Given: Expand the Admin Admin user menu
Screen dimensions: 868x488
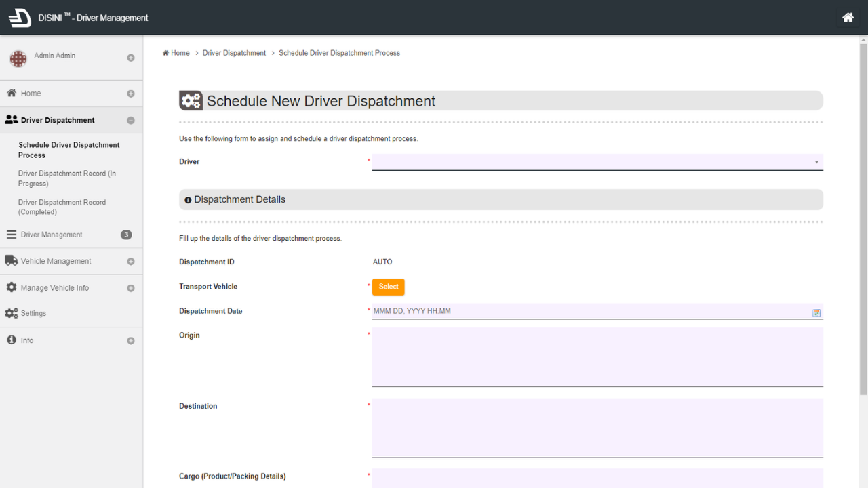Looking at the screenshot, I should pyautogui.click(x=131, y=58).
